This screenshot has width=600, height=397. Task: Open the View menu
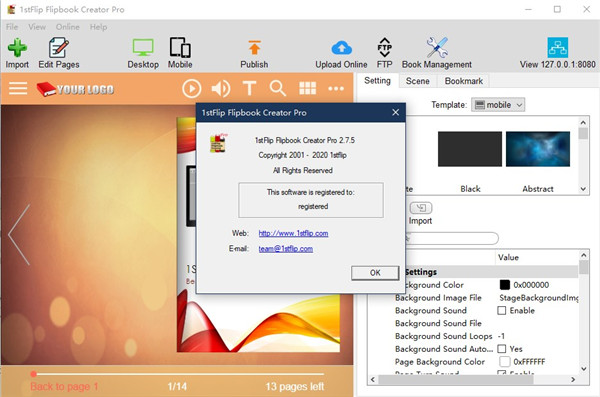37,27
